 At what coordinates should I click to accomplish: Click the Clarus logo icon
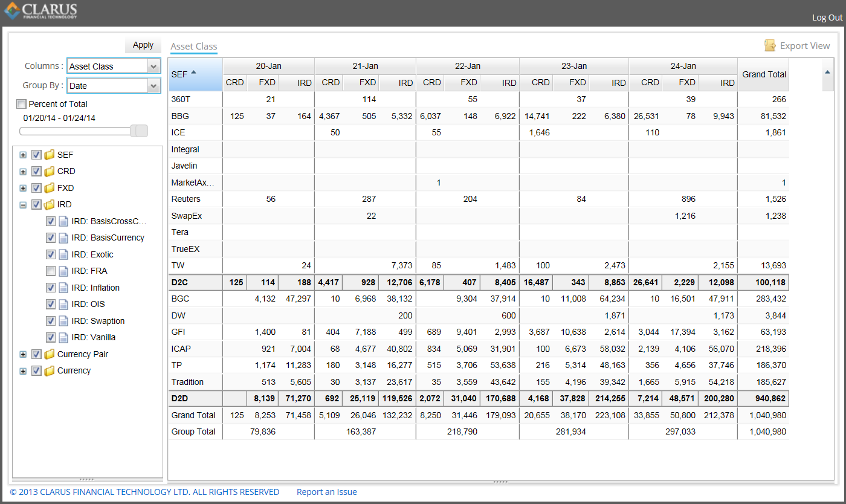coord(11,11)
